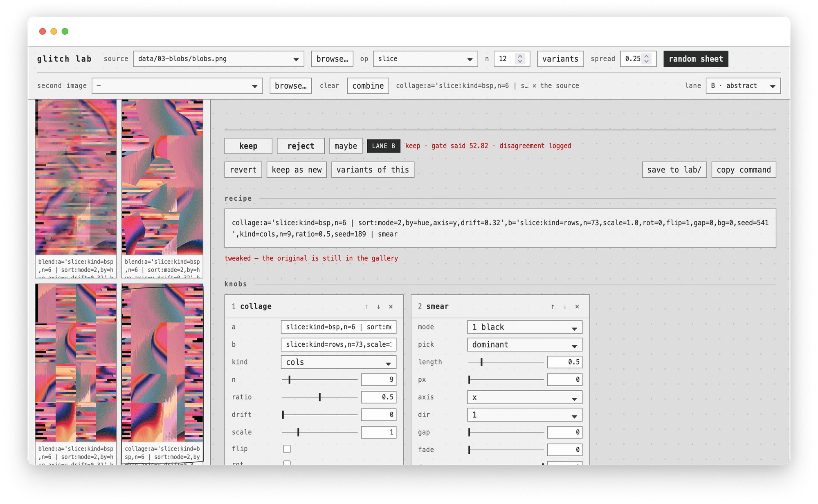Viewport: 818px width, 504px height.
Task: Adjust the smear gap slider
Action: point(506,432)
